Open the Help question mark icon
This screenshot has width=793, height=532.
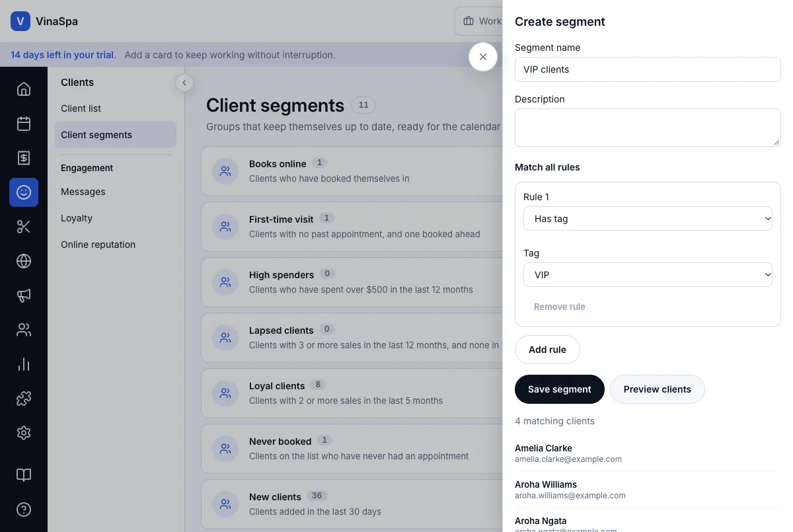(x=24, y=510)
